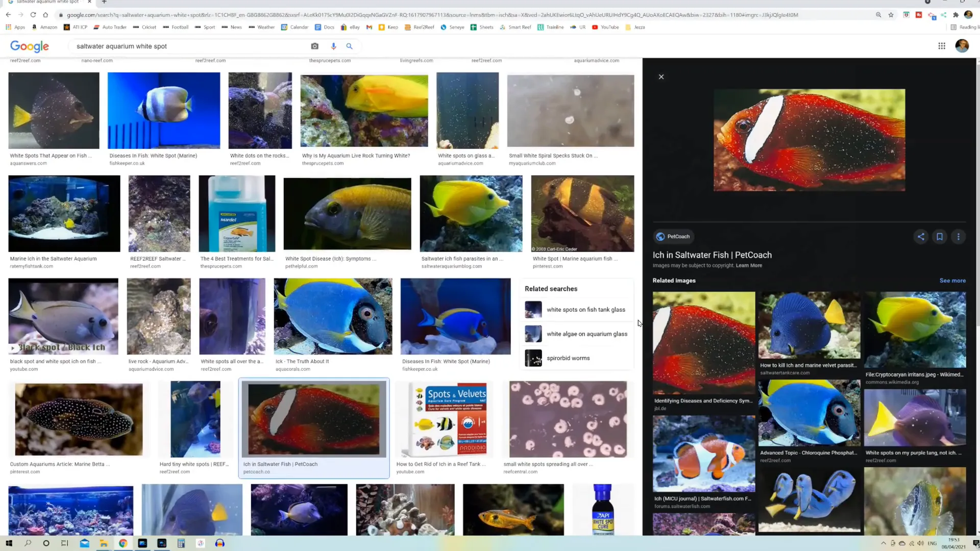Click the voice search microphone icon
The height and width of the screenshot is (551, 980).
click(333, 46)
